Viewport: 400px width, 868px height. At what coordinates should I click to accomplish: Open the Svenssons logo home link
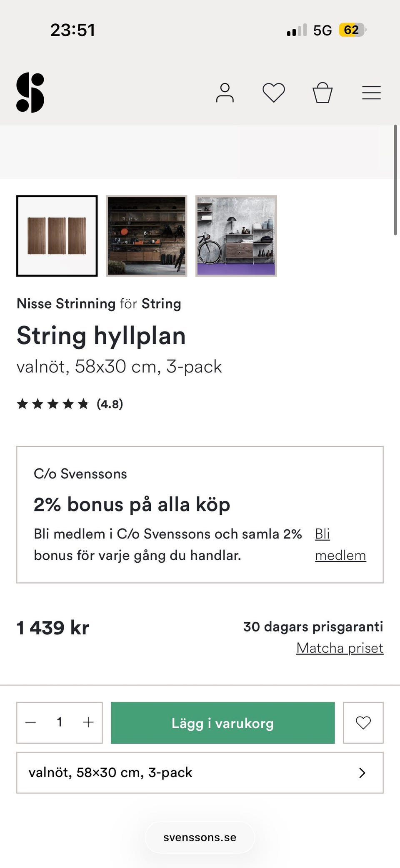pos(30,92)
